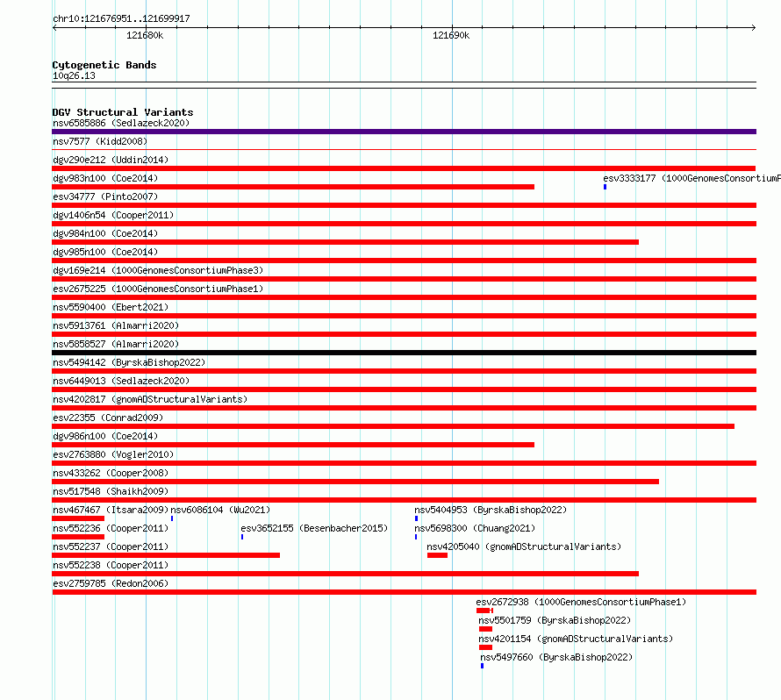Select the red nsv552237 variant bar
Viewport: 781px width, 700px height.
pyautogui.click(x=166, y=555)
